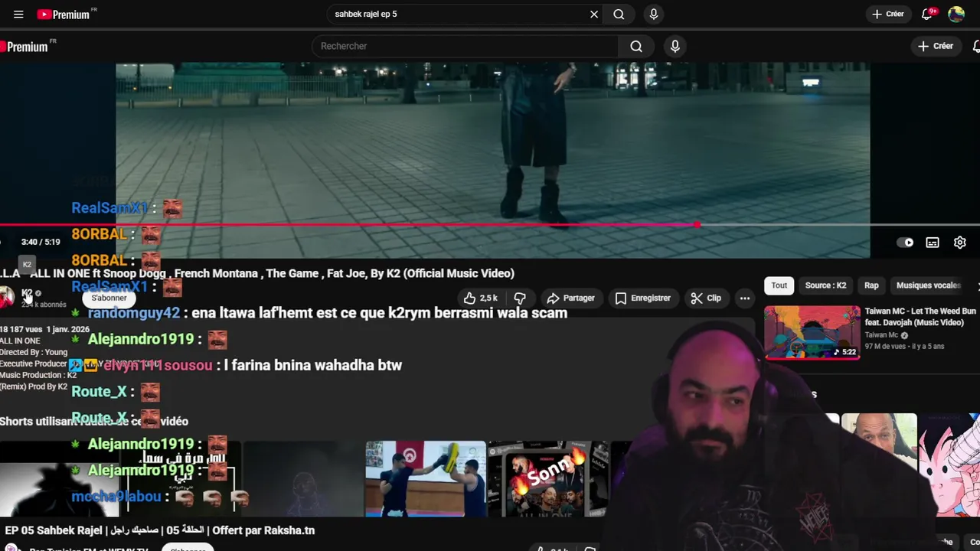Click the Partager share button
The height and width of the screenshot is (551, 980).
tap(571, 298)
